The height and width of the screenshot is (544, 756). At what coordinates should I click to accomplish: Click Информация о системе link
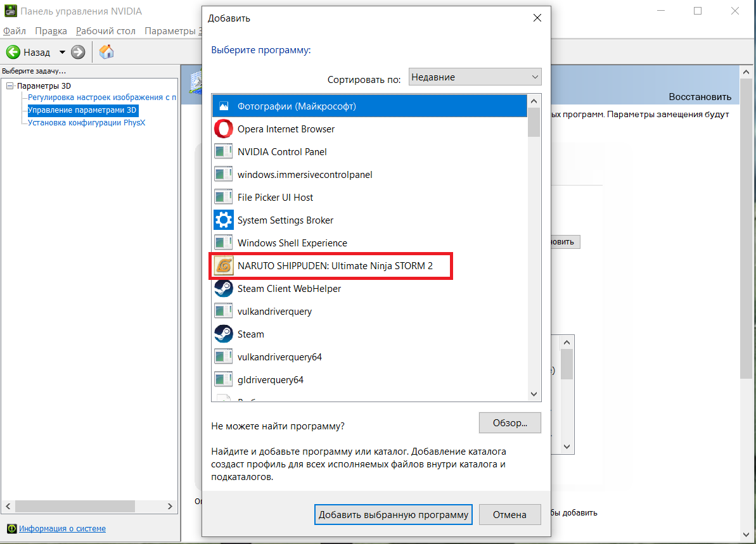point(62,529)
